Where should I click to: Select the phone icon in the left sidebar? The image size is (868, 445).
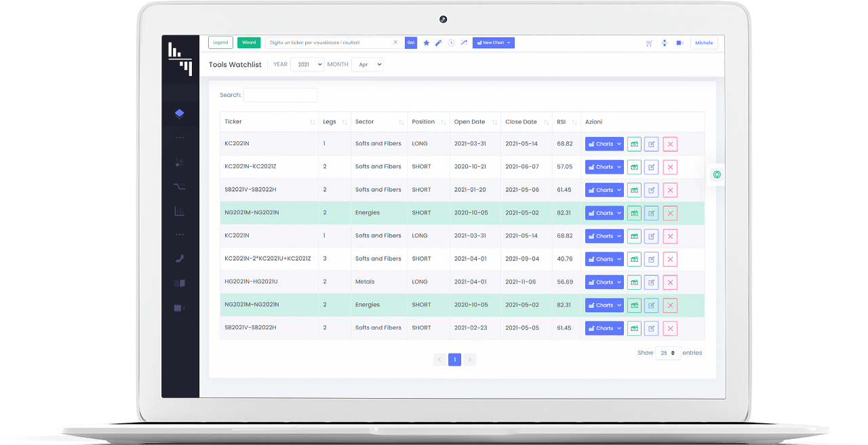(x=180, y=258)
